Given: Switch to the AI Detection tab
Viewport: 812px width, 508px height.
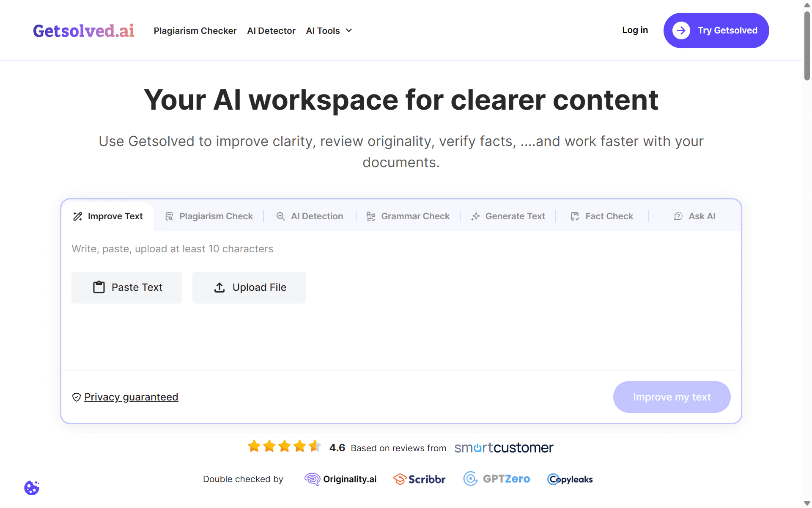Looking at the screenshot, I should click(x=310, y=216).
